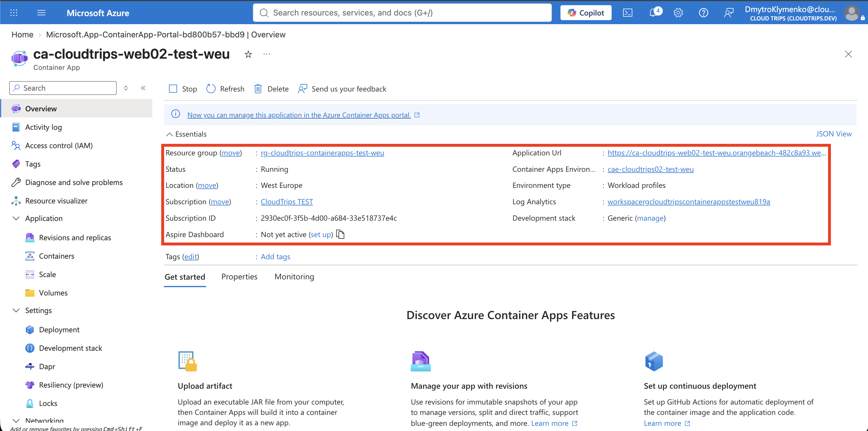Open the notifications bell
Image resolution: width=868 pixels, height=431 pixels.
pos(654,12)
